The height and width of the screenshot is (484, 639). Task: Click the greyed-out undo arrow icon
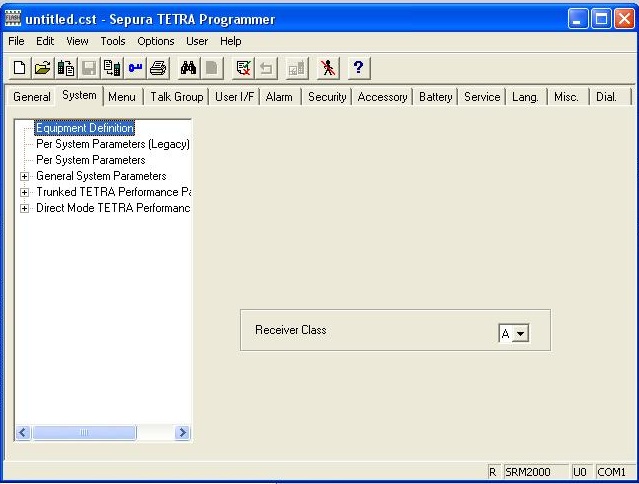click(267, 68)
